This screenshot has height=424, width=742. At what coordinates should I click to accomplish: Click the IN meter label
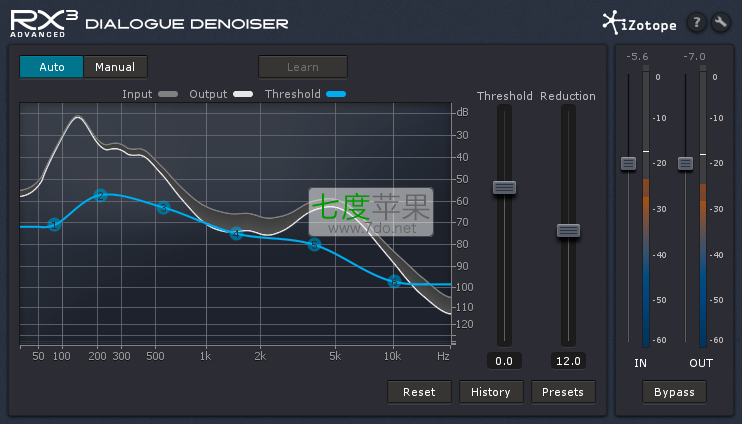[640, 363]
